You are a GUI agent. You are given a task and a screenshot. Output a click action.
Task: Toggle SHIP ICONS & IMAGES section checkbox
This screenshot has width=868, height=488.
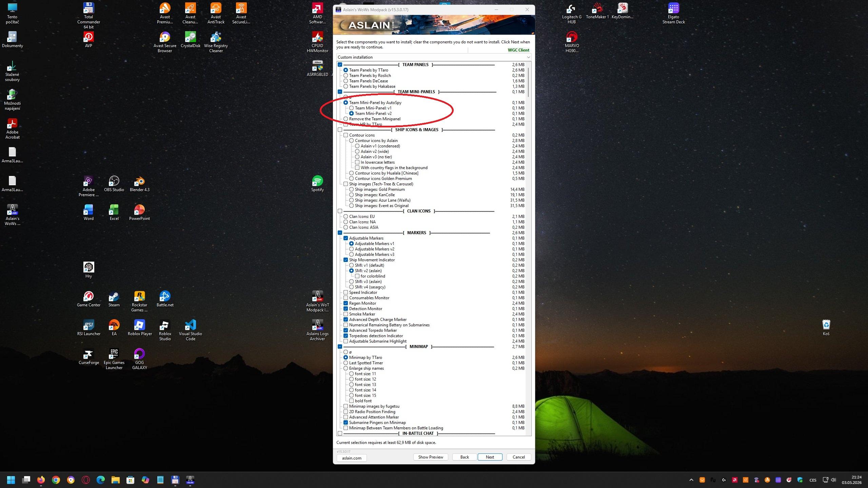(x=340, y=130)
